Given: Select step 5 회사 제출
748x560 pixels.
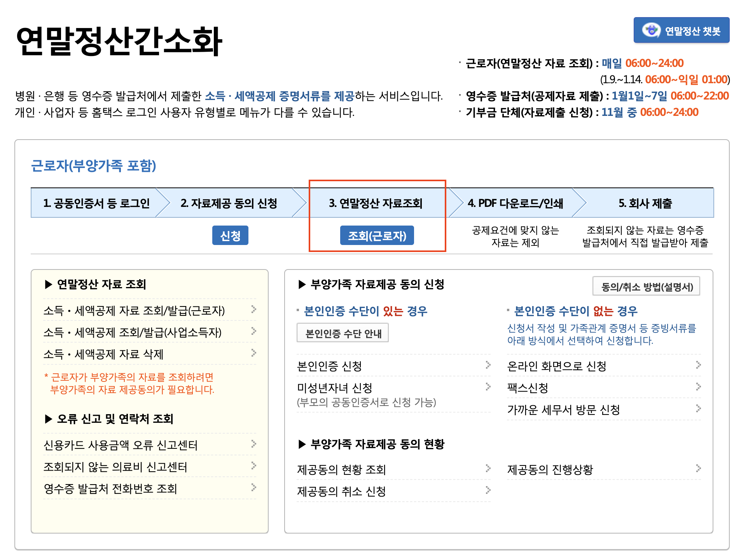Looking at the screenshot, I should click(645, 203).
